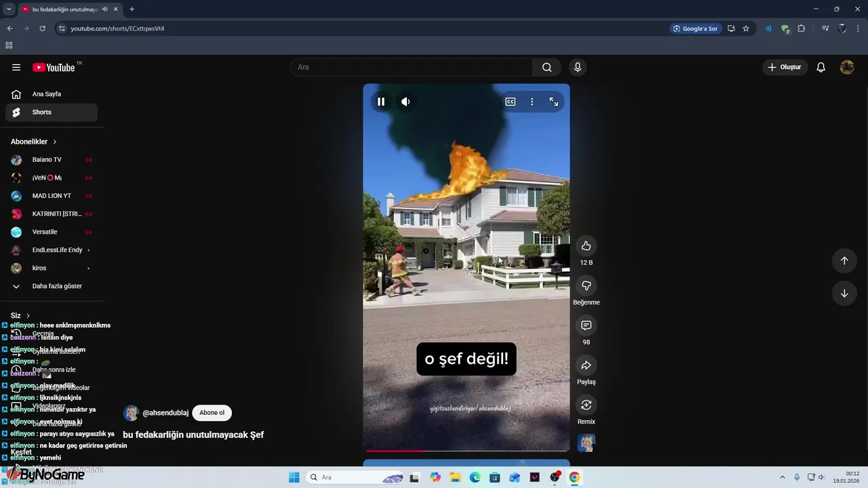Open OBS Studio from the taskbar
The width and height of the screenshot is (868, 488).
(x=555, y=477)
